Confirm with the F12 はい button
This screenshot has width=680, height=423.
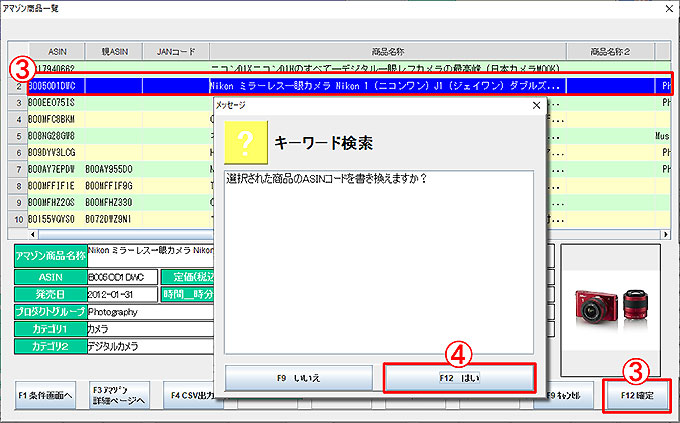(x=460, y=378)
